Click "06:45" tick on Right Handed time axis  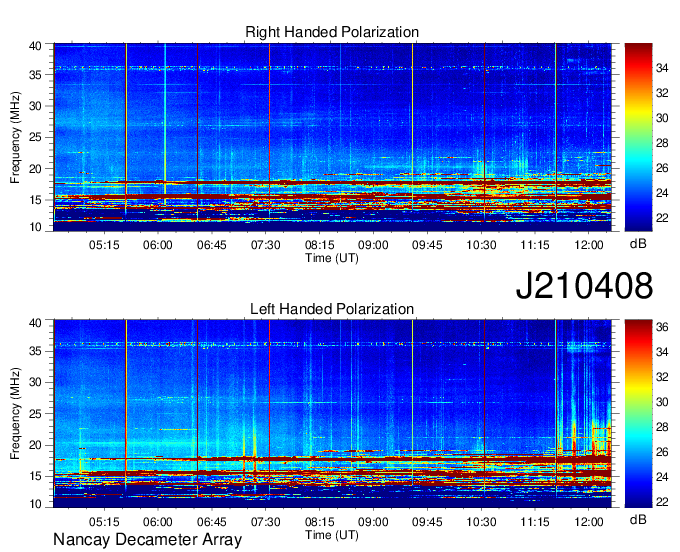pyautogui.click(x=212, y=245)
